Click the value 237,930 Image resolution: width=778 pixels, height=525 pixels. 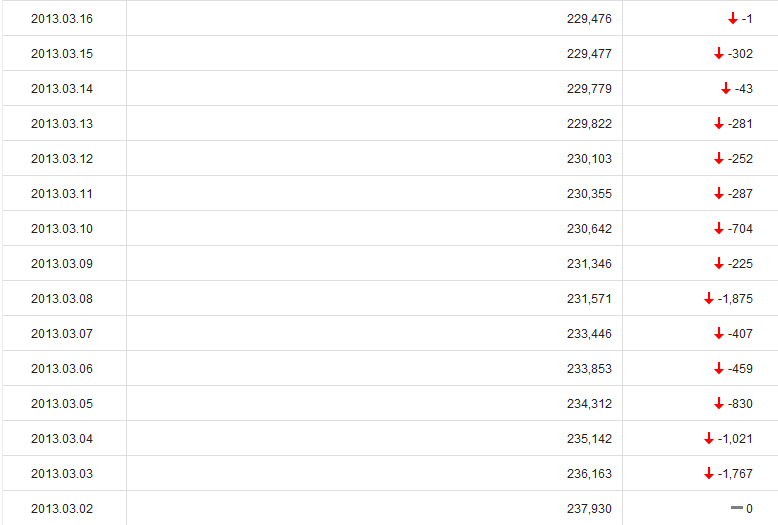tap(589, 509)
